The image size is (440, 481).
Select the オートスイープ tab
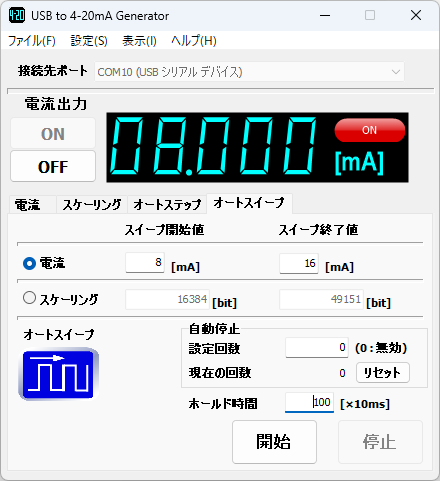[249, 203]
